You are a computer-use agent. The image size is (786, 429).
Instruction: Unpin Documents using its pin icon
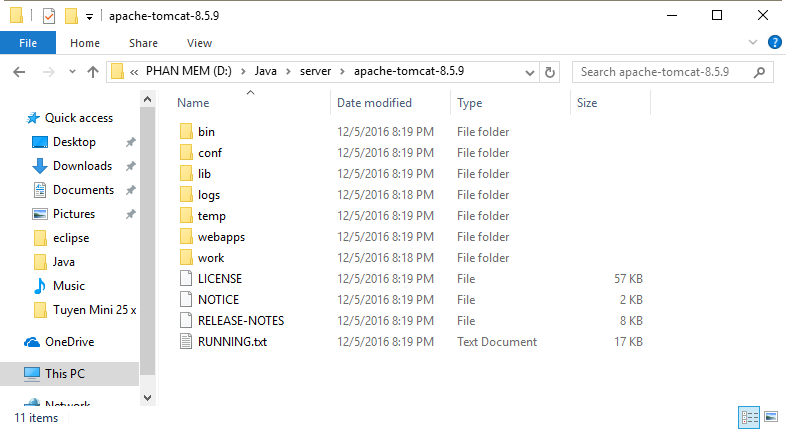(x=130, y=190)
